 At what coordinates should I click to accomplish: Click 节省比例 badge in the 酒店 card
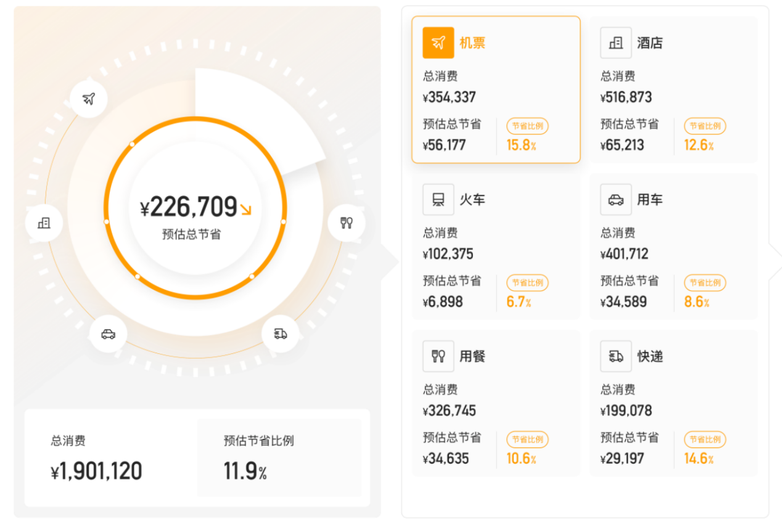click(705, 126)
